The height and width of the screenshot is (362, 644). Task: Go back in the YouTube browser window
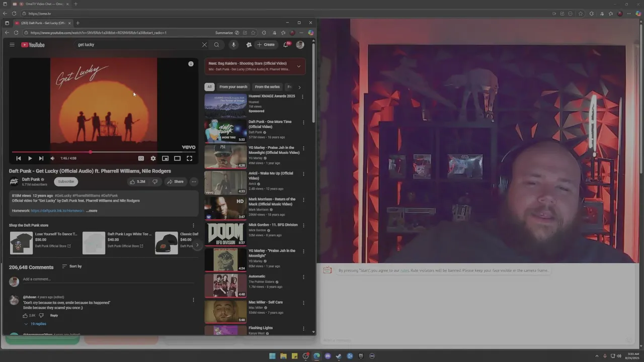point(7,33)
